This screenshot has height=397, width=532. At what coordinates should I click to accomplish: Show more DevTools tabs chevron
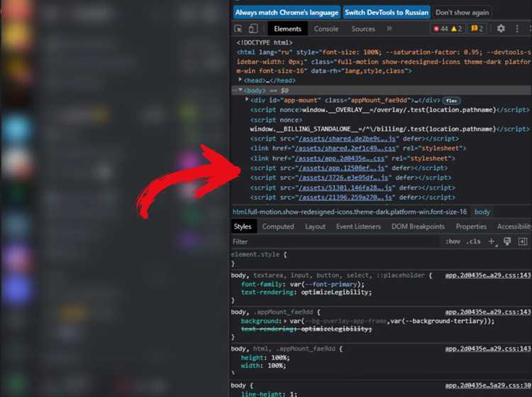tap(389, 29)
